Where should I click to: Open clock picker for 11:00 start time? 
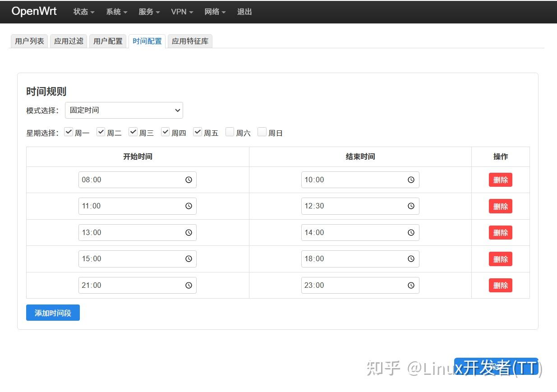189,206
